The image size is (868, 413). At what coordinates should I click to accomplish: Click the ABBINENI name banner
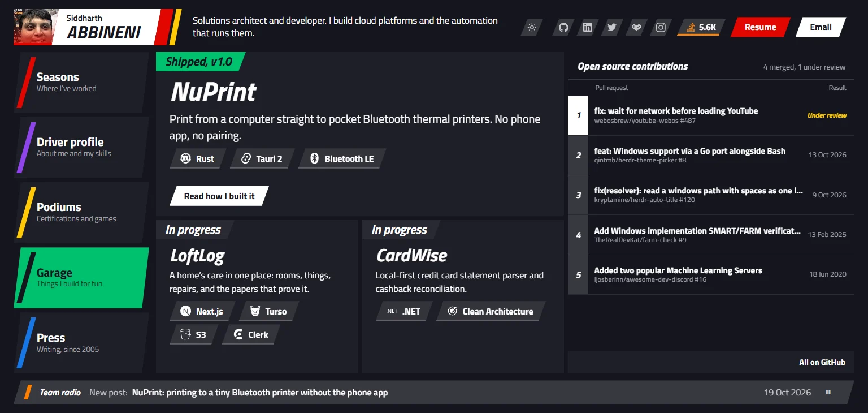(x=104, y=33)
